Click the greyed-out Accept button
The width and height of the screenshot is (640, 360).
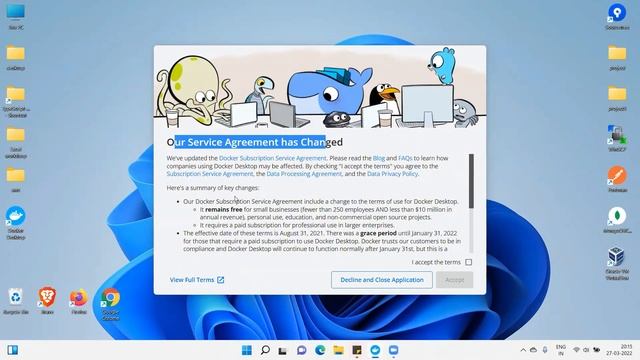pyautogui.click(x=454, y=280)
